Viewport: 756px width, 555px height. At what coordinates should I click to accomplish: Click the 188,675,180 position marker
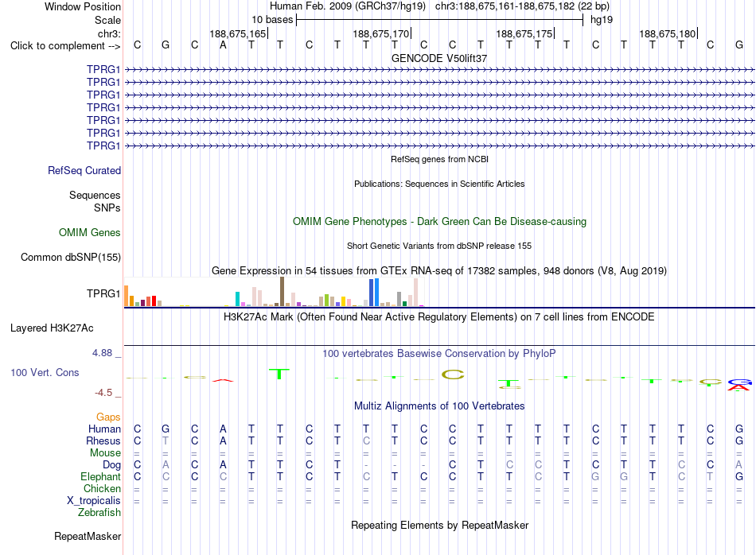click(x=668, y=33)
